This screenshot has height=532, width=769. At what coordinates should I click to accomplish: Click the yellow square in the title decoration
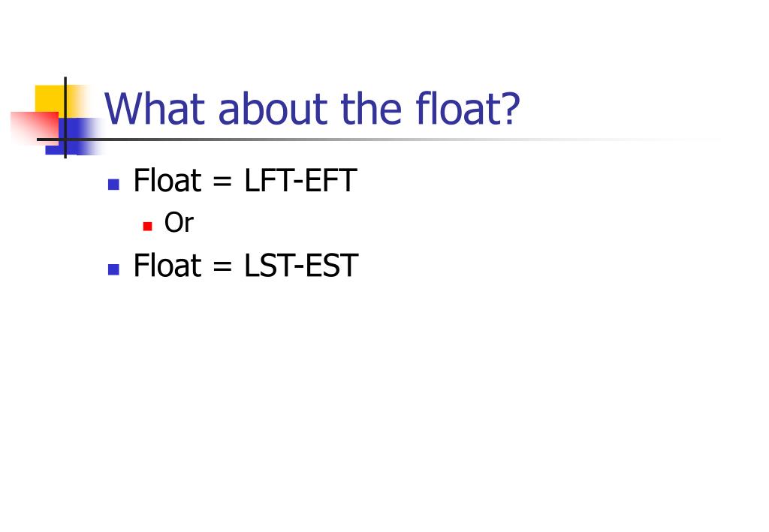click(50, 100)
